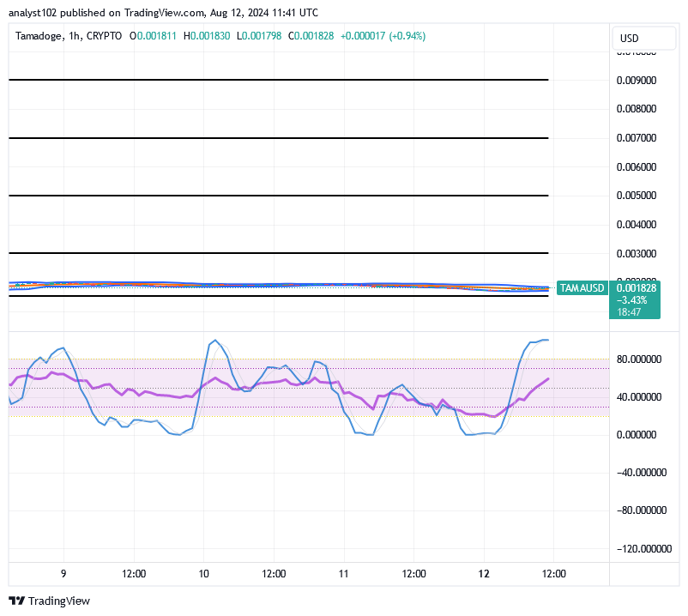Click the TradingView logo at bottom
The image size is (688, 616).
click(49, 601)
